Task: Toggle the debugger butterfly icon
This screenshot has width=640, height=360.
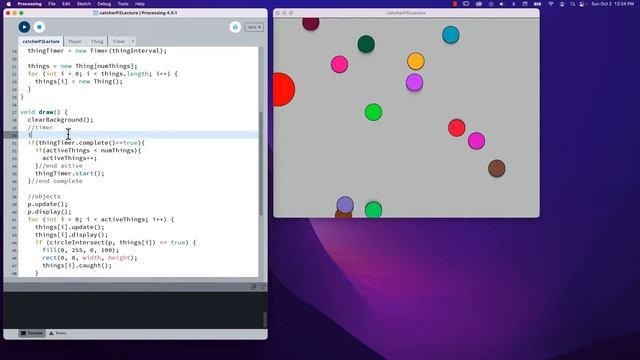Action: [235, 27]
